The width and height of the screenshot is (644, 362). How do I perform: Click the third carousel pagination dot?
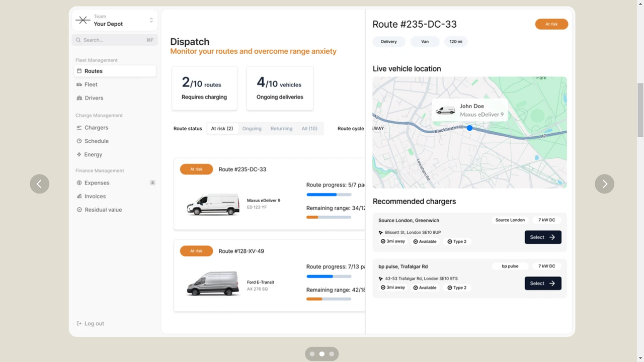point(332,354)
